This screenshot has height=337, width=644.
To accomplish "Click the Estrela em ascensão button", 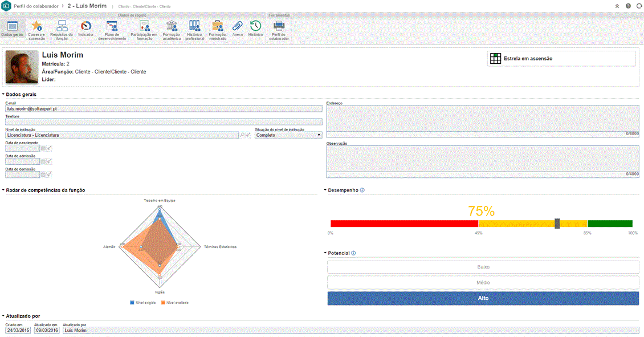I will [x=561, y=59].
